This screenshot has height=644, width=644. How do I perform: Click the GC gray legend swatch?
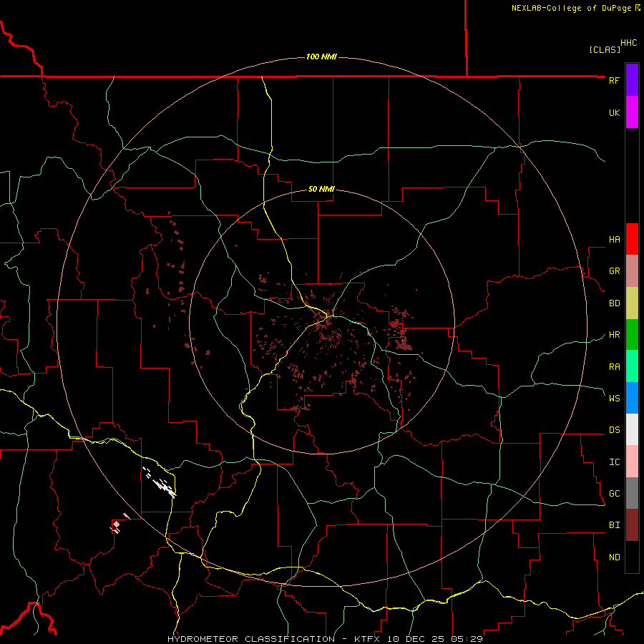[x=632, y=493]
